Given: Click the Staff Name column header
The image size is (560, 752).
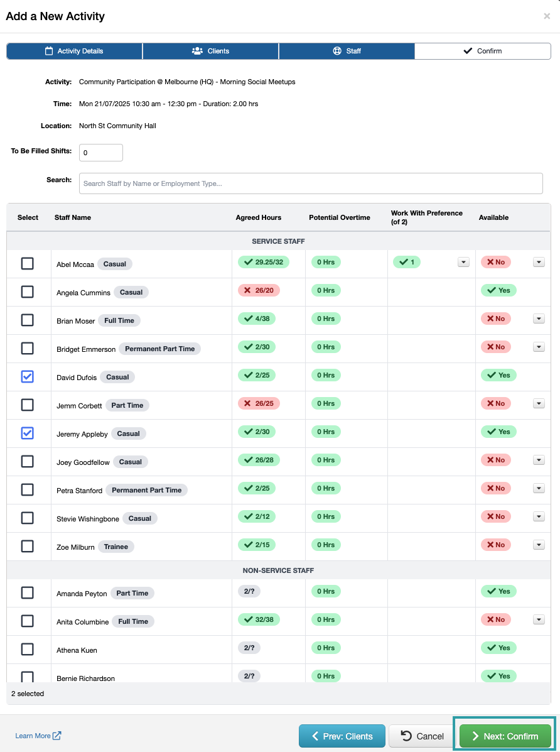Looking at the screenshot, I should [73, 217].
